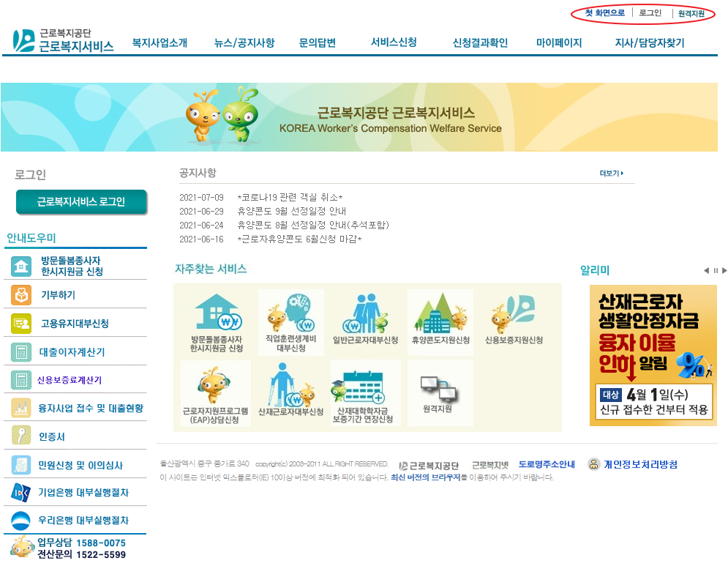Open the 신용보증료계산기 calculator icon

point(21,380)
